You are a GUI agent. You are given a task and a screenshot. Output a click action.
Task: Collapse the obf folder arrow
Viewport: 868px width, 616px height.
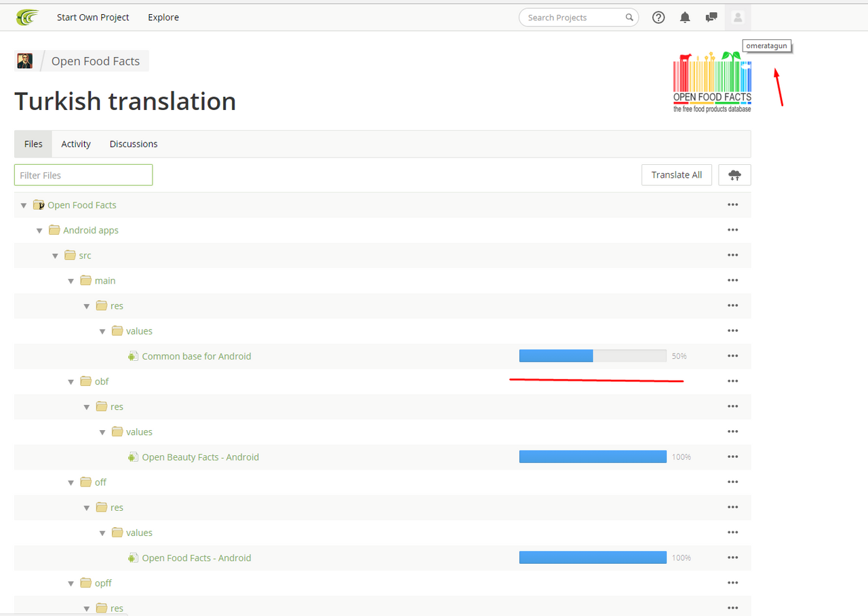(x=71, y=382)
